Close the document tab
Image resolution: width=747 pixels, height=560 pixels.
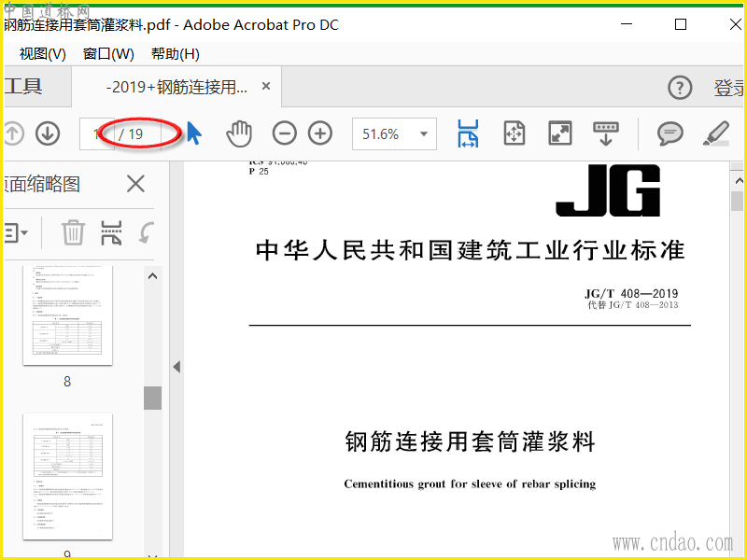266,86
